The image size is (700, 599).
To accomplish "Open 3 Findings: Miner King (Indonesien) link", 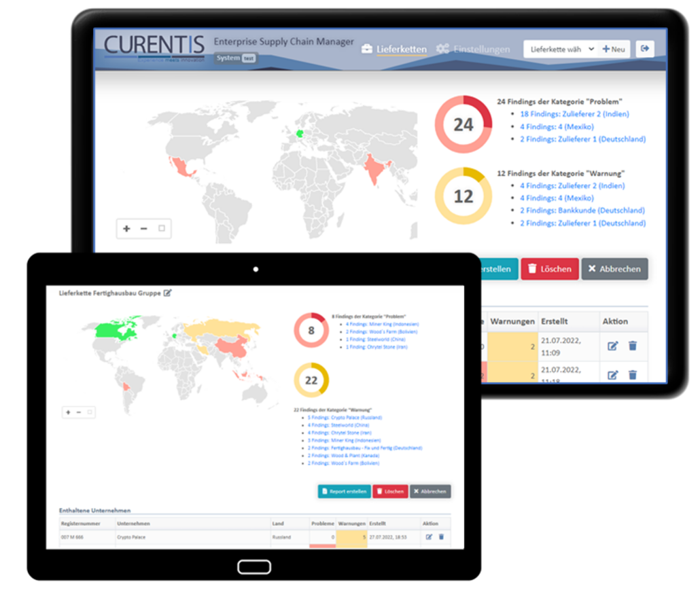I will 344,441.
